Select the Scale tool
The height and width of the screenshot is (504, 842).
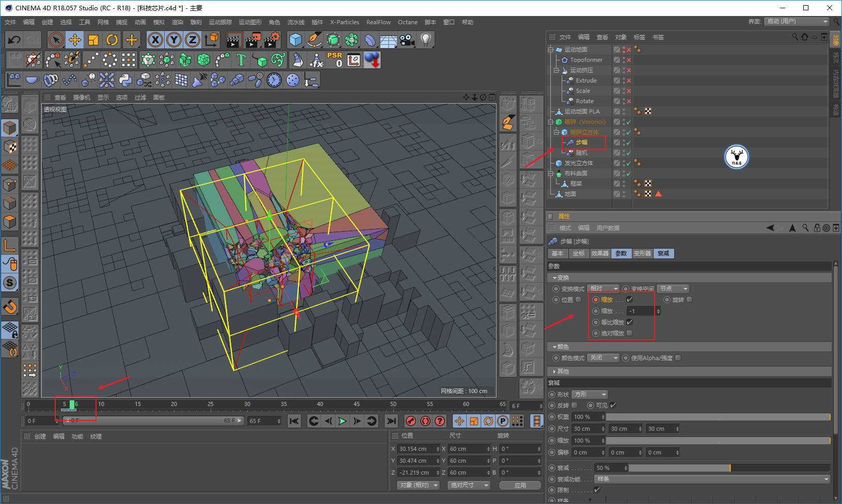[x=93, y=40]
